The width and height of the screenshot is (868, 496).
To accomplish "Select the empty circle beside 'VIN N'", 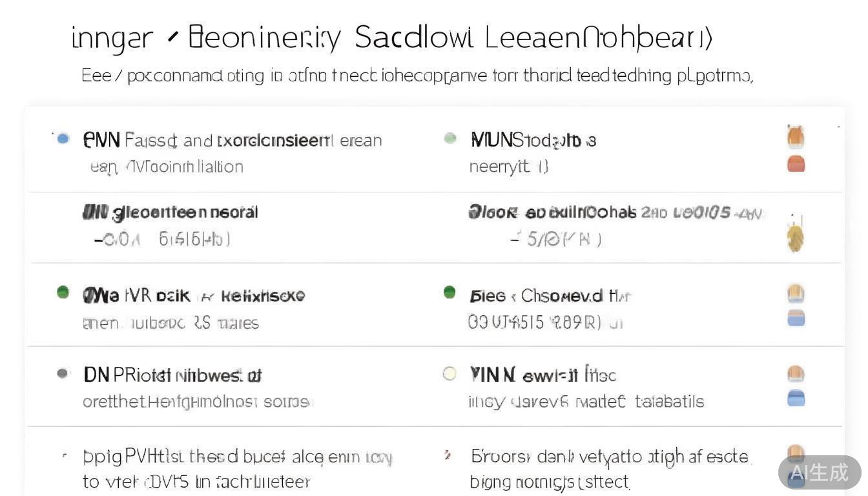I will 449,373.
